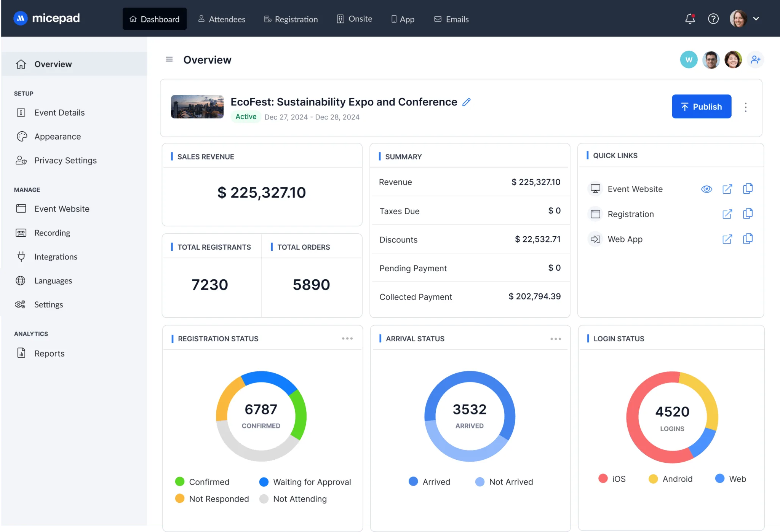Click the pencil icon to edit event name
The width and height of the screenshot is (780, 532).
(x=466, y=102)
